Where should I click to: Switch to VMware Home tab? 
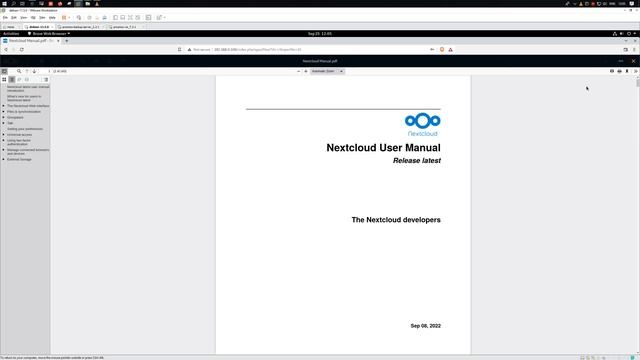[x=10, y=27]
